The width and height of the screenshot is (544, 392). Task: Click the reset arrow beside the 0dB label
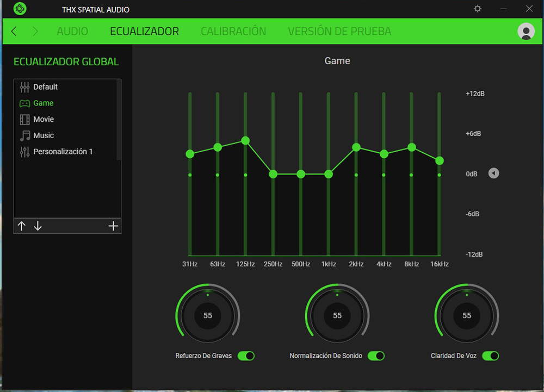pos(493,173)
